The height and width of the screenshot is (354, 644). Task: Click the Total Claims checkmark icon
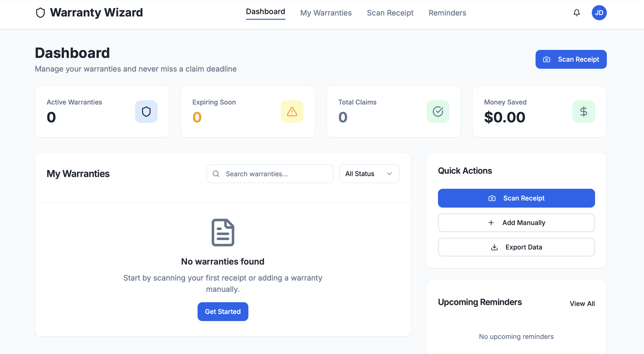point(438,112)
